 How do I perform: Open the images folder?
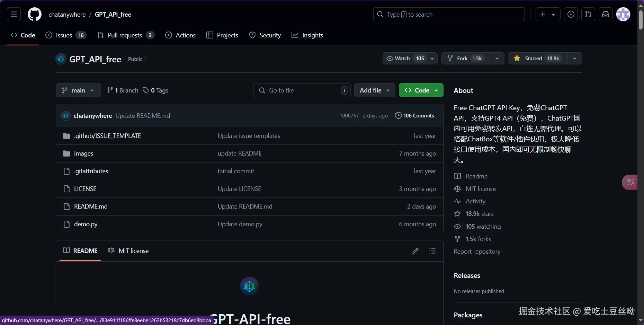[84, 153]
